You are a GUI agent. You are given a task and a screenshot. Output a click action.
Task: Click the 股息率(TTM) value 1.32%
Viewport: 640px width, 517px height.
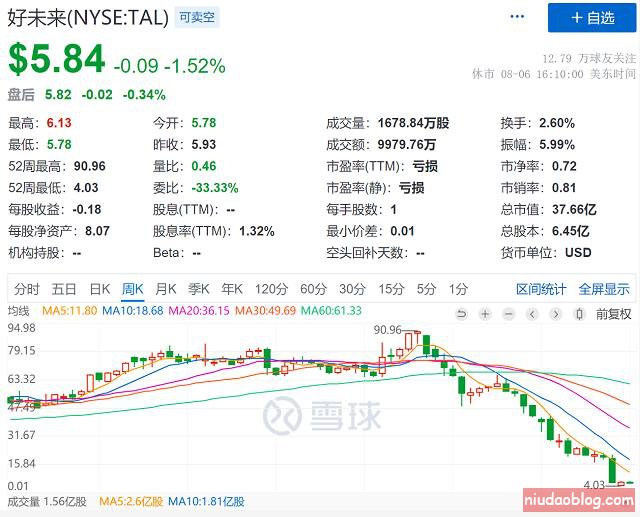coord(256,231)
